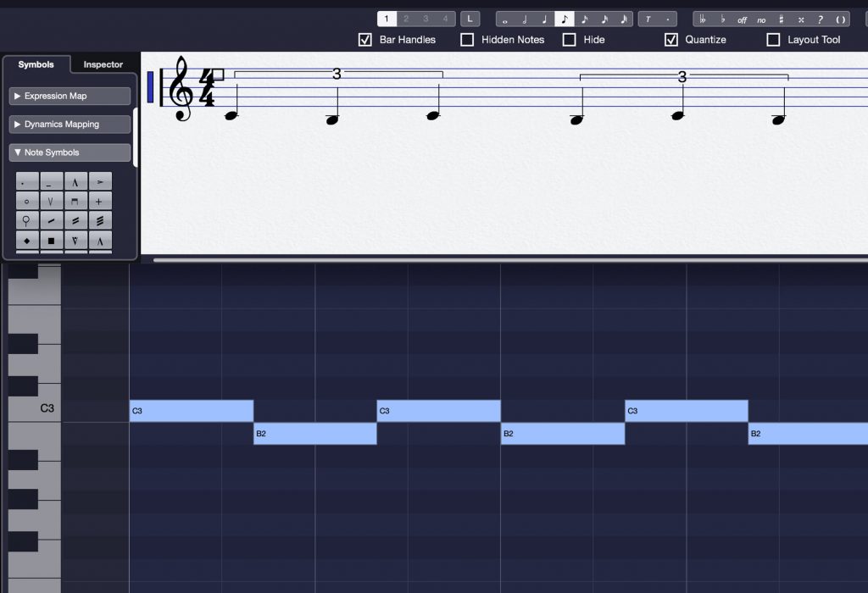
Task: Select the staccato dot symbol
Action: pos(26,181)
